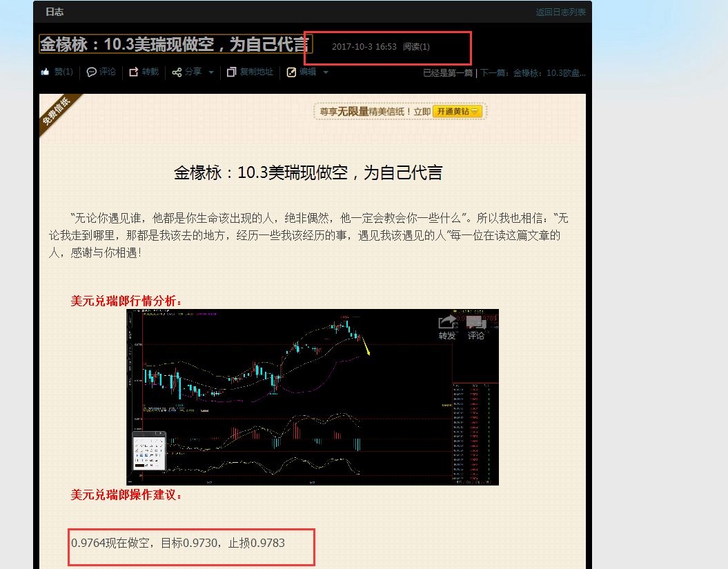728x569 pixels.
Task: Open the diamond dropdown on 开通黄钻 button
Action: coord(475,111)
